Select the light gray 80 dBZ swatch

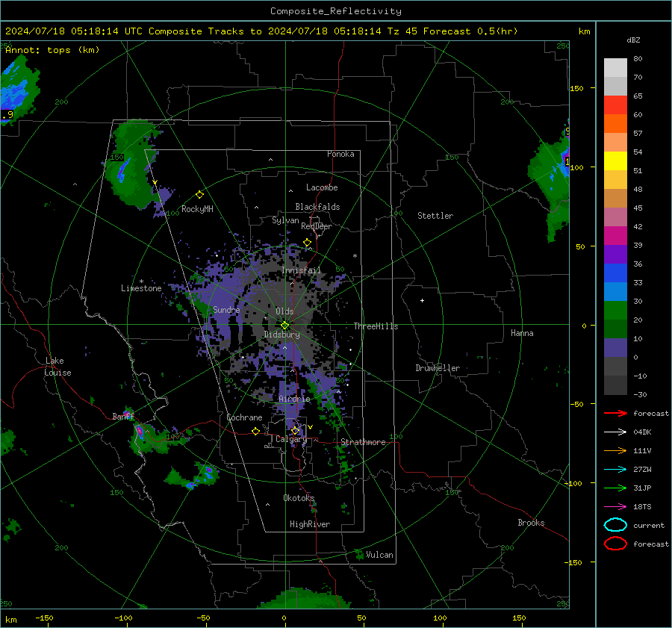pos(615,67)
